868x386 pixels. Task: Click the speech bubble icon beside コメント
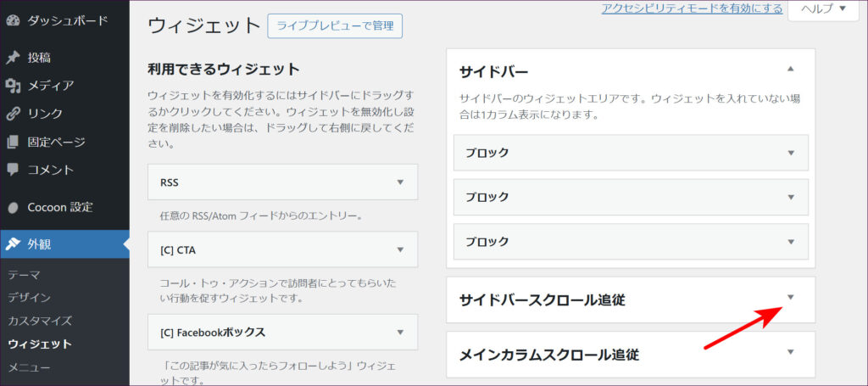(13, 170)
